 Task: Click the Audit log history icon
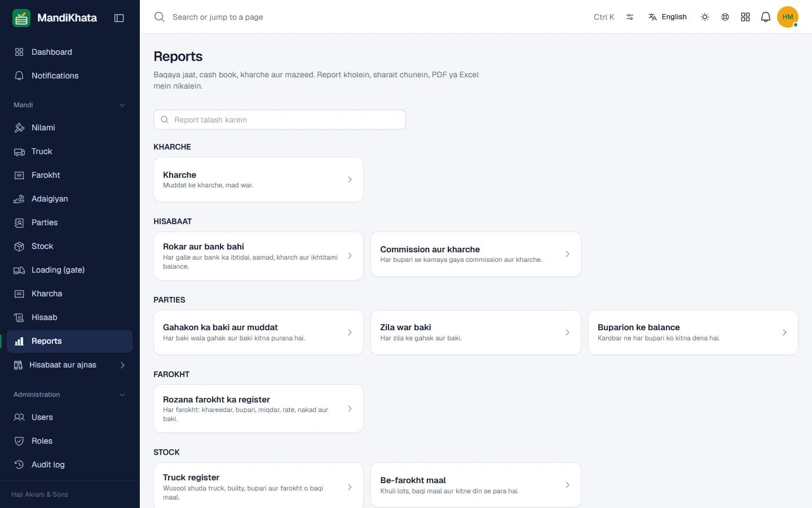point(19,465)
